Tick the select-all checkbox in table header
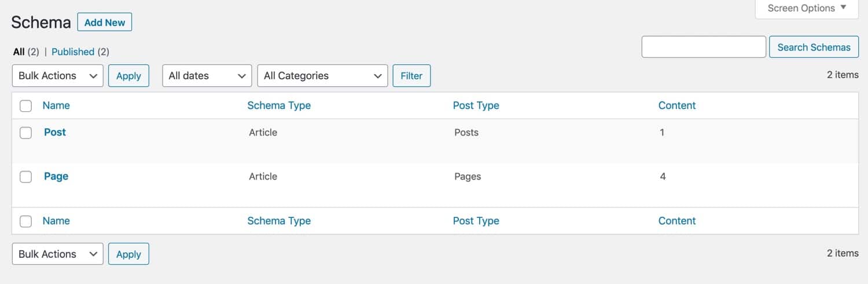The height and width of the screenshot is (284, 868). tap(26, 105)
